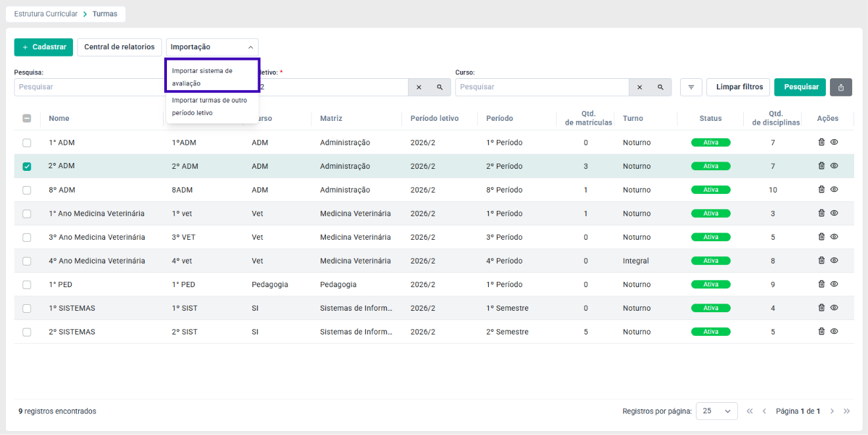Click the Período letivo search magnifier icon

point(440,87)
